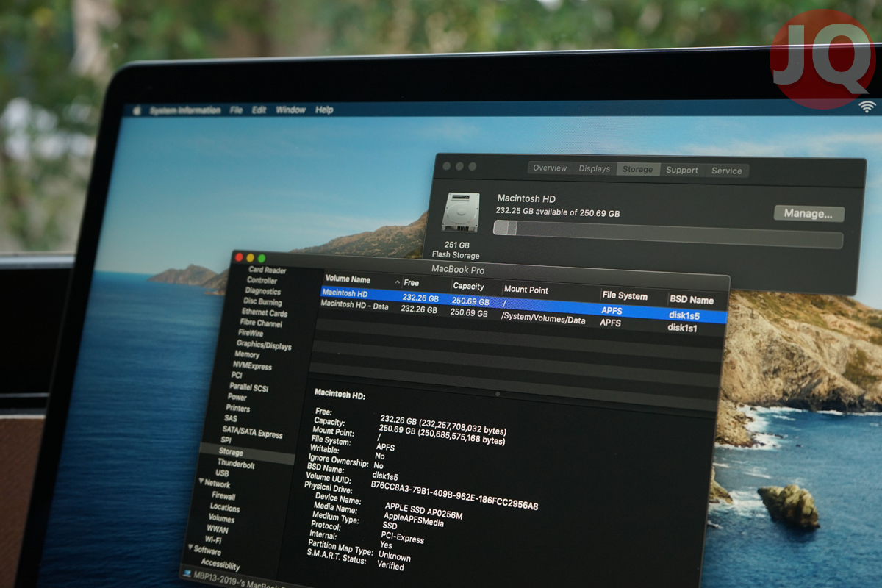The height and width of the screenshot is (588, 882).
Task: Select Locations under Network
Action: tap(225, 507)
